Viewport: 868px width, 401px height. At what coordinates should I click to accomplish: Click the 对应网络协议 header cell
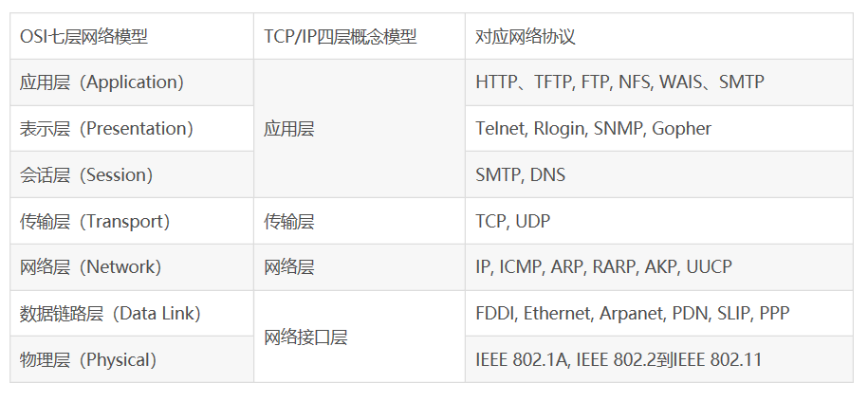(x=658, y=37)
